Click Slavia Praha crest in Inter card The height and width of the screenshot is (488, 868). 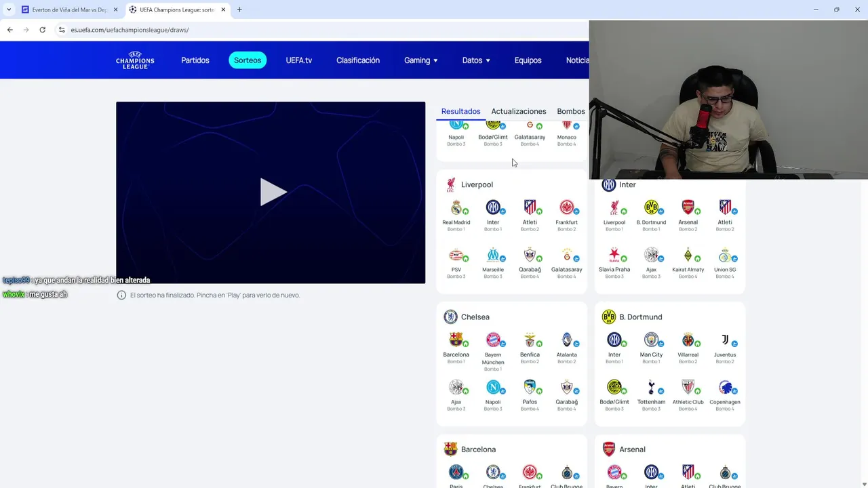click(x=614, y=255)
